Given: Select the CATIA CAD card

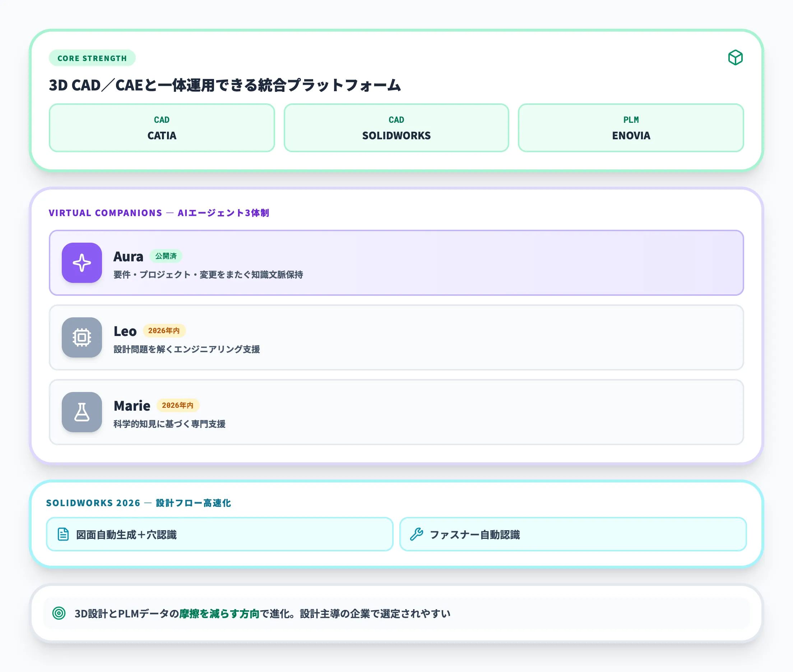Looking at the screenshot, I should [162, 128].
